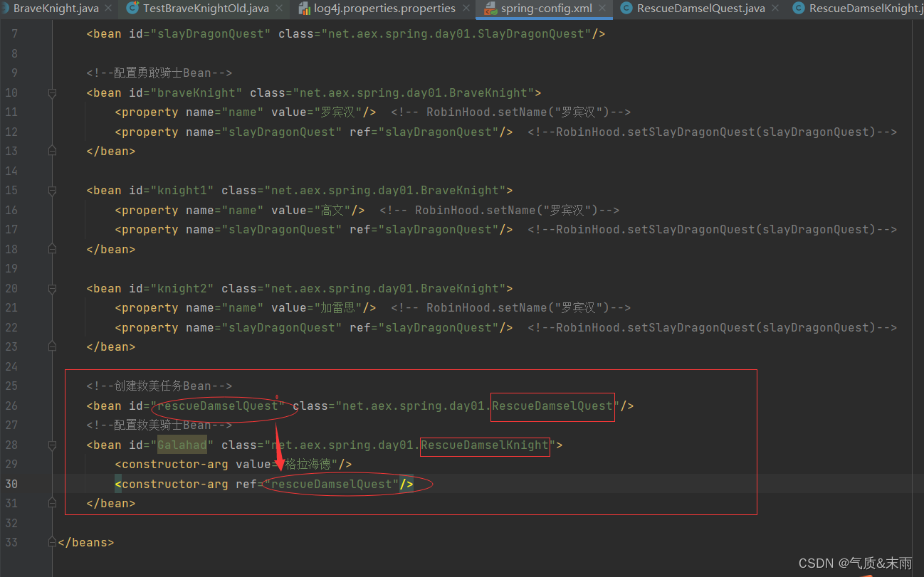The image size is (924, 577).
Task: Close the log4j.properties.properties tab
Action: [x=465, y=9]
